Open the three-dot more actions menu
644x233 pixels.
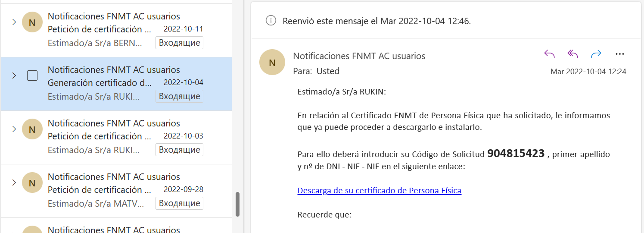click(x=620, y=54)
